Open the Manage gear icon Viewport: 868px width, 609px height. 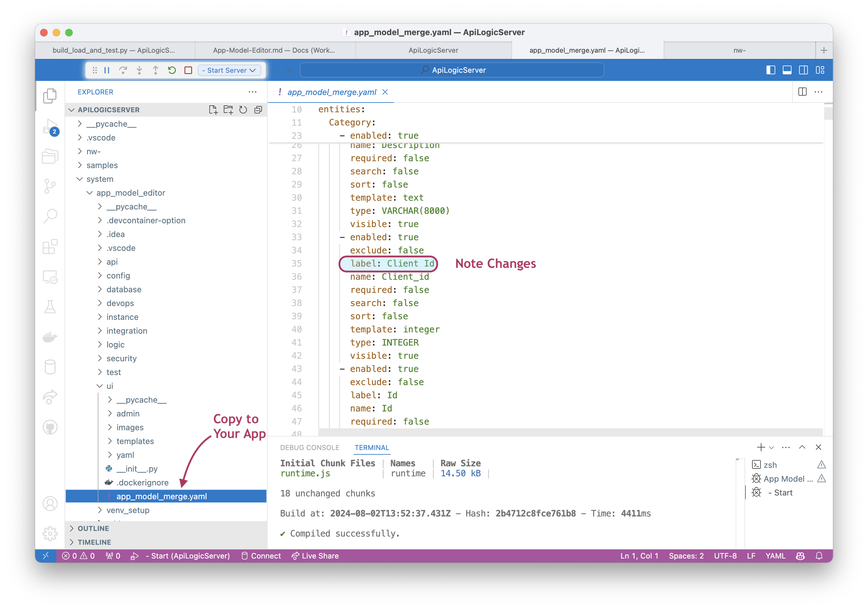(50, 534)
